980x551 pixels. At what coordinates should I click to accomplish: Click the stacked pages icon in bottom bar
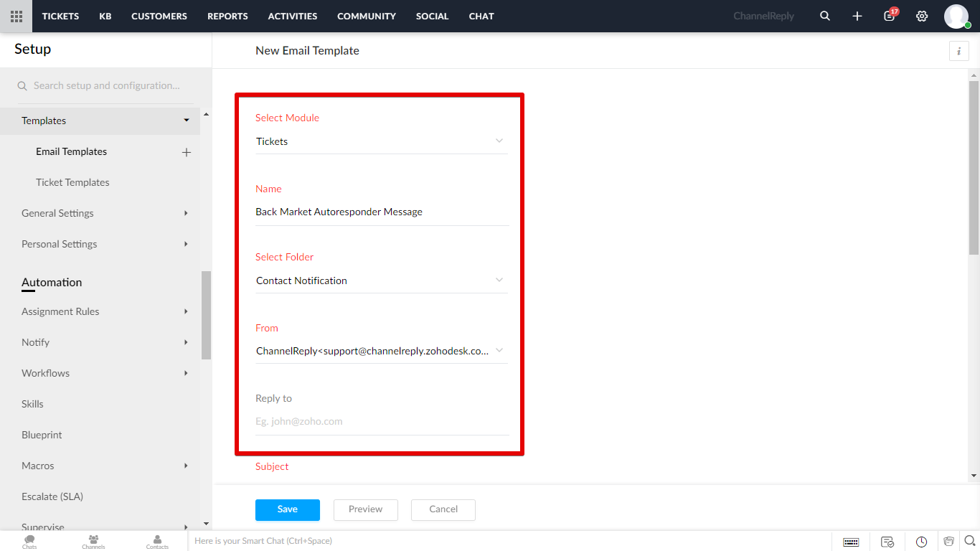[x=949, y=541]
